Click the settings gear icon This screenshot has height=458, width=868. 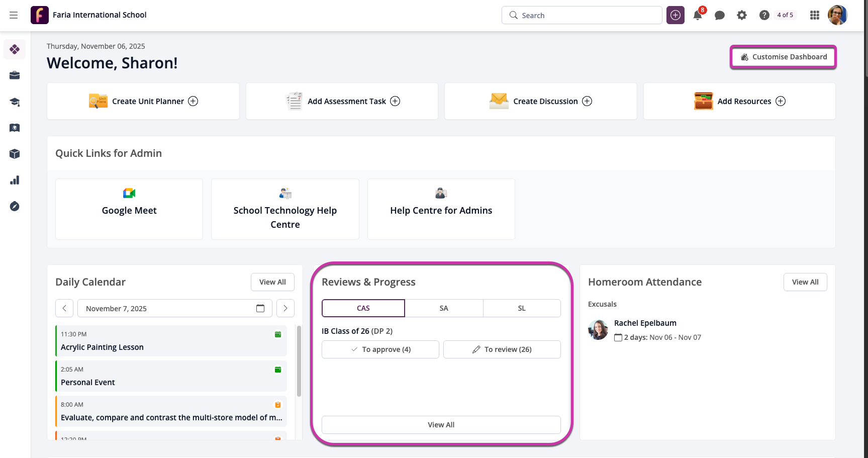tap(742, 16)
